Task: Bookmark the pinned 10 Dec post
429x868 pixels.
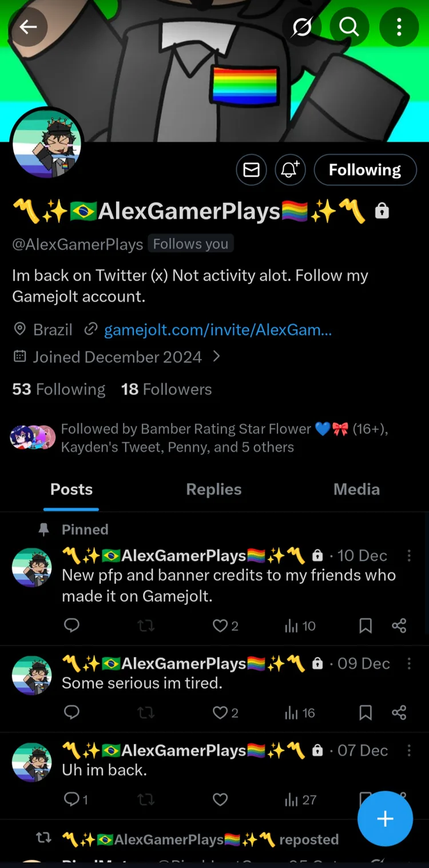Action: tap(366, 626)
